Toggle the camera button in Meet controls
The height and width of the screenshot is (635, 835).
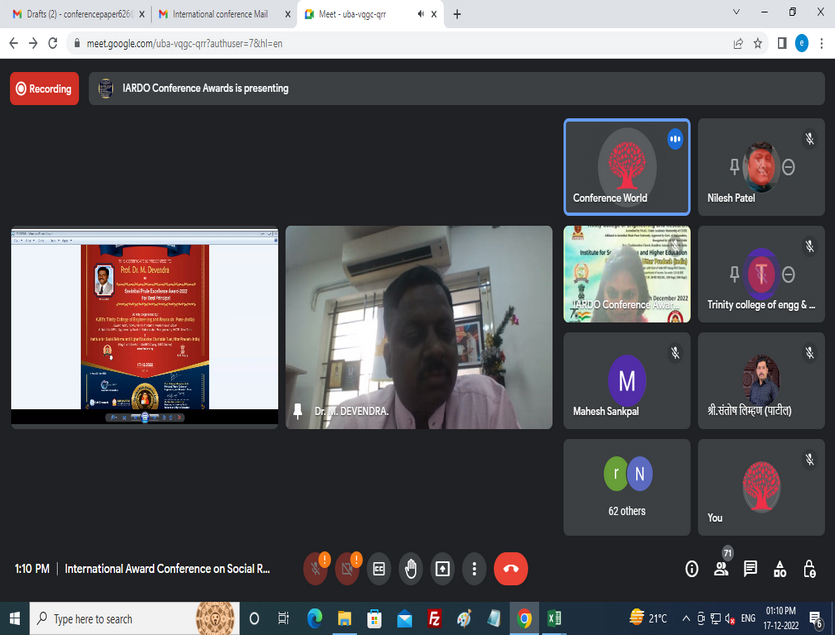pos(347,569)
